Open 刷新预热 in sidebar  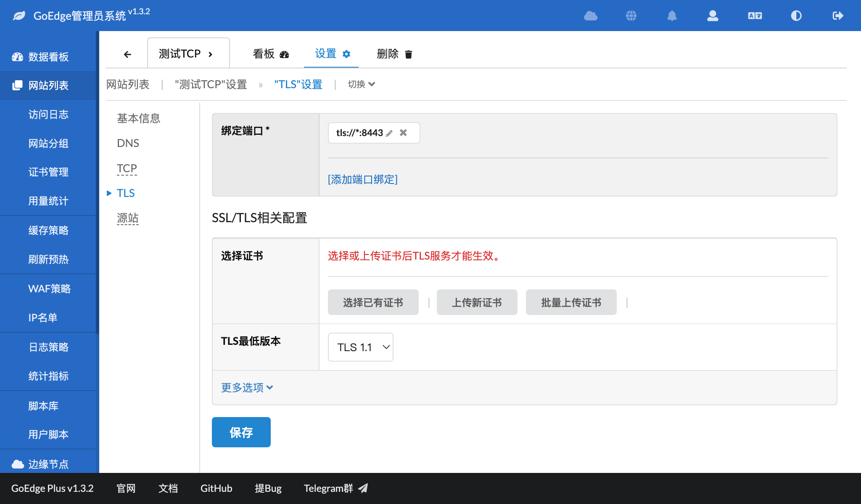(x=48, y=260)
